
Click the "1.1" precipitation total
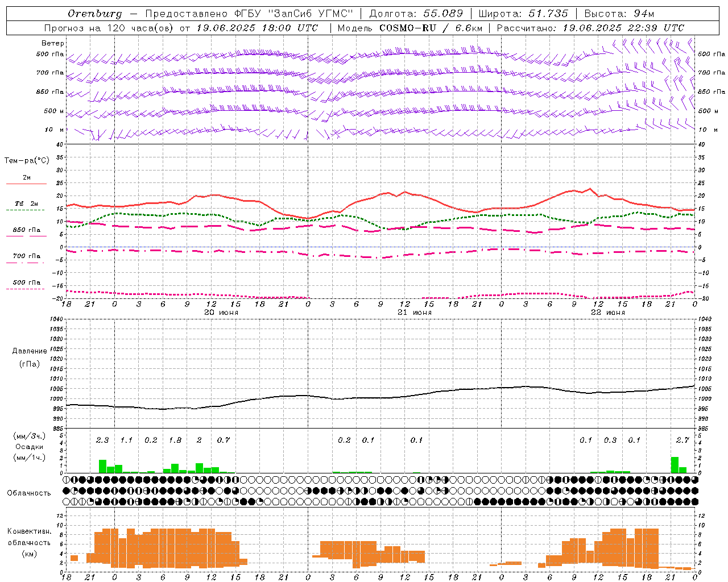pyautogui.click(x=126, y=440)
